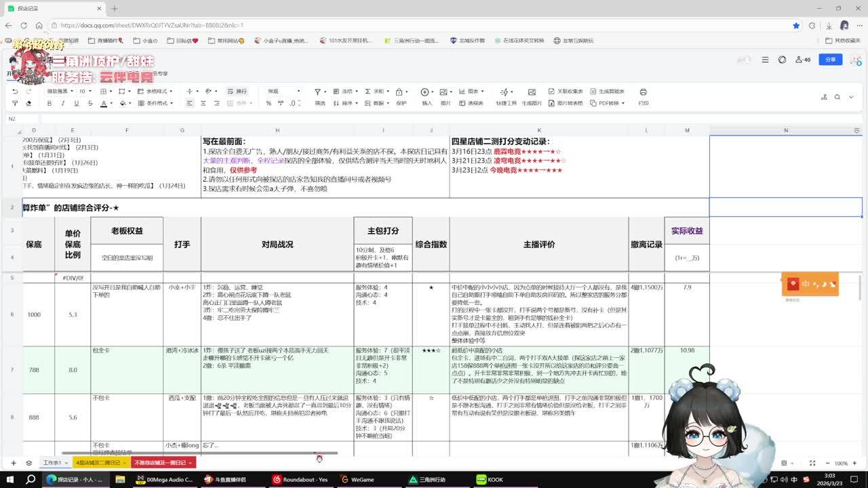Viewport: 868px width, 488px height.
Task: Expand the number format dropdown 常规
Action: pos(283,91)
